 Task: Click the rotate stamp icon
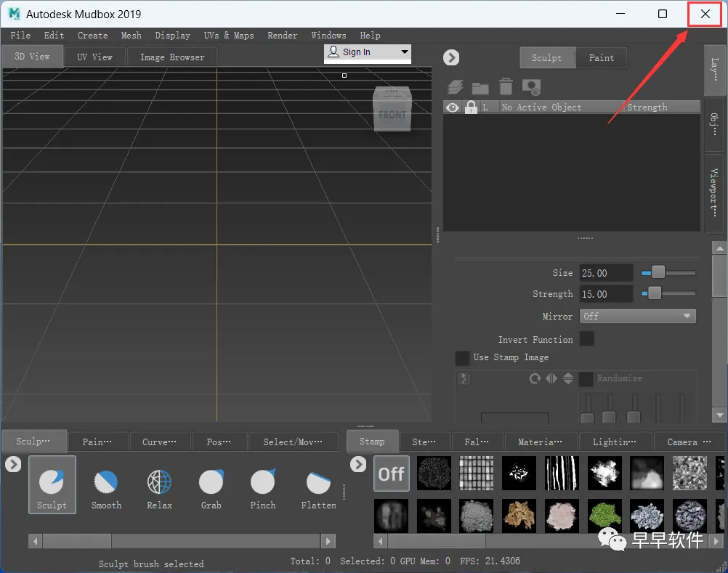535,378
